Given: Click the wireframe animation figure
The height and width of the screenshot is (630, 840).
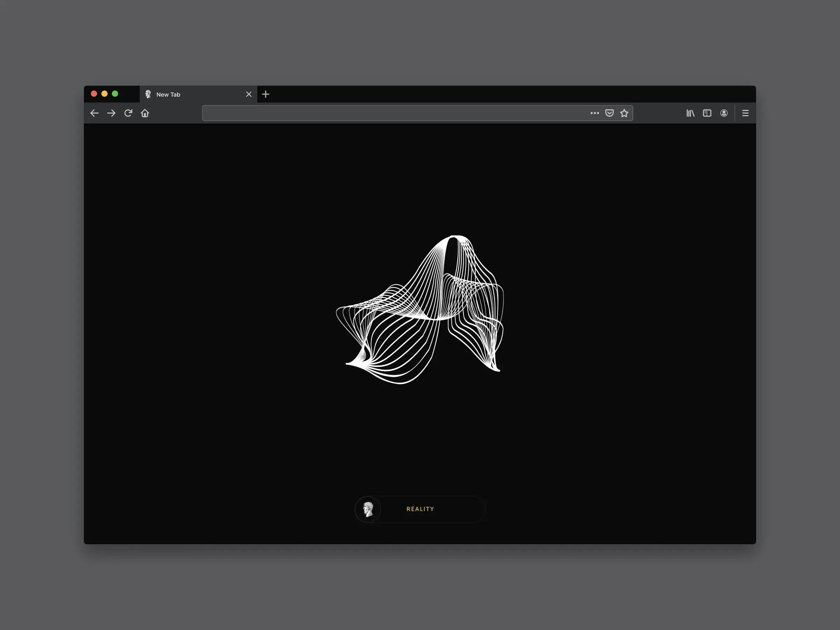Looking at the screenshot, I should [420, 311].
